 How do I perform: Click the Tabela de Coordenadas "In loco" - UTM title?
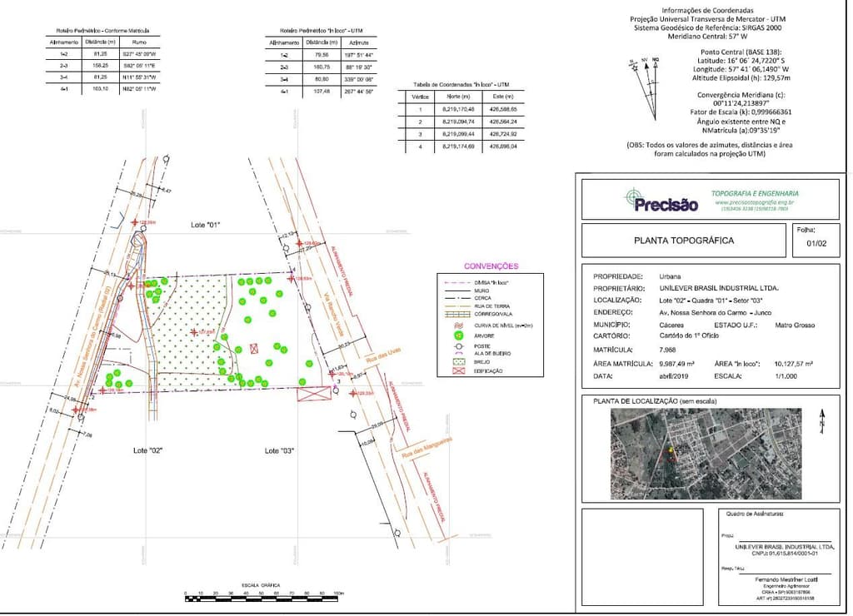tap(461, 85)
